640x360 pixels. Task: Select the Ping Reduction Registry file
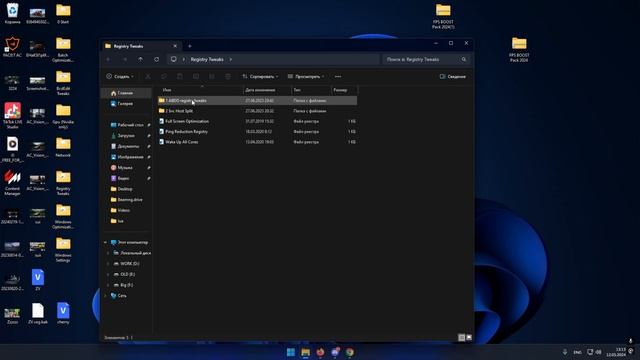[x=257, y=131]
